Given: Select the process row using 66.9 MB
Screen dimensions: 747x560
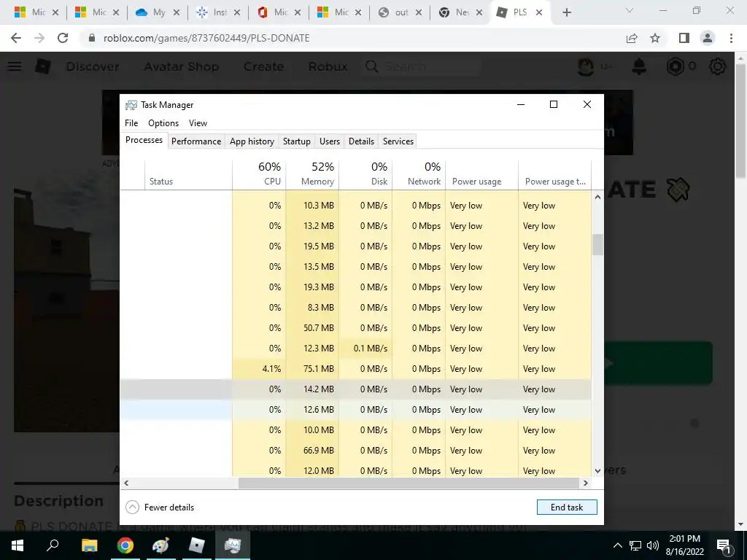Looking at the screenshot, I should coord(356,451).
